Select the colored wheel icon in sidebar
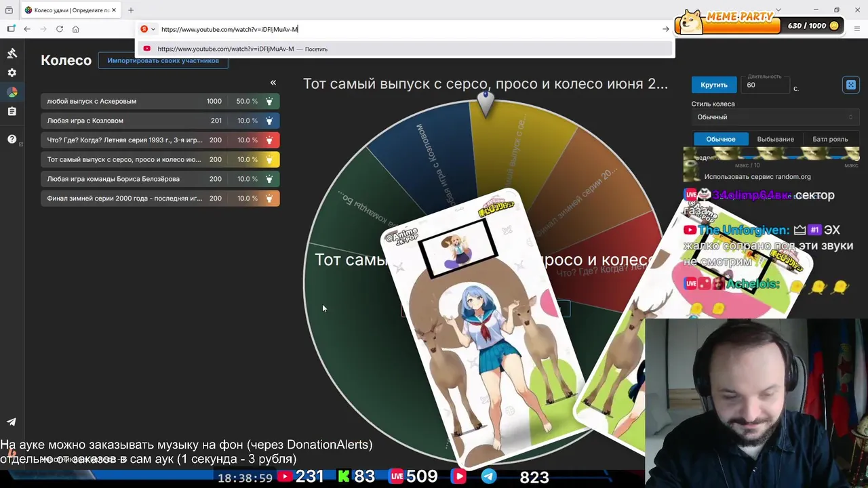 pyautogui.click(x=12, y=92)
